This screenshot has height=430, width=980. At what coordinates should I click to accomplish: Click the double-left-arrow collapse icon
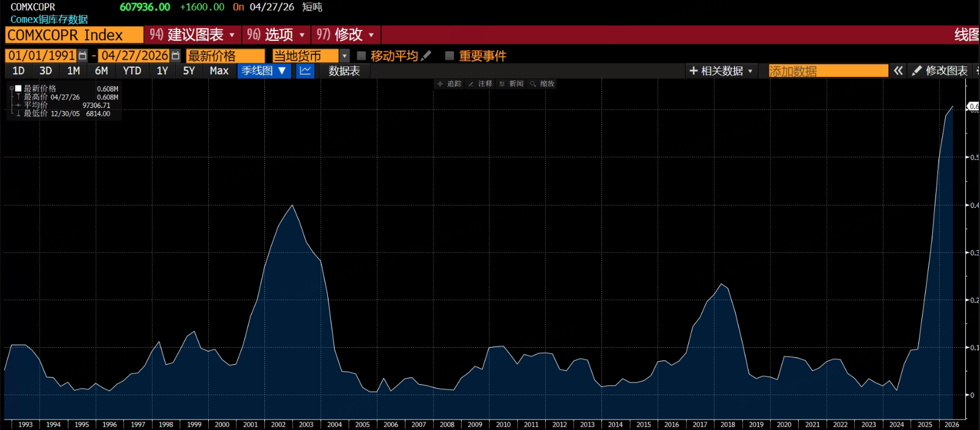pyautogui.click(x=898, y=71)
